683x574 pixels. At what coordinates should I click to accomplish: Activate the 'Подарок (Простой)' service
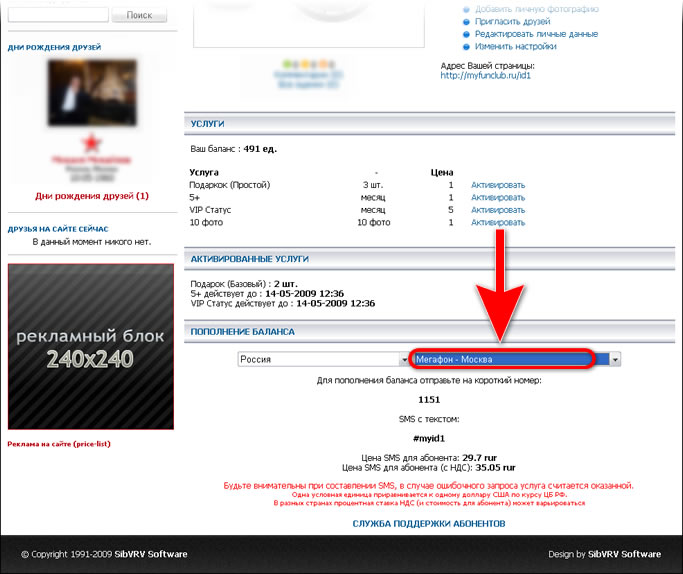(498, 185)
